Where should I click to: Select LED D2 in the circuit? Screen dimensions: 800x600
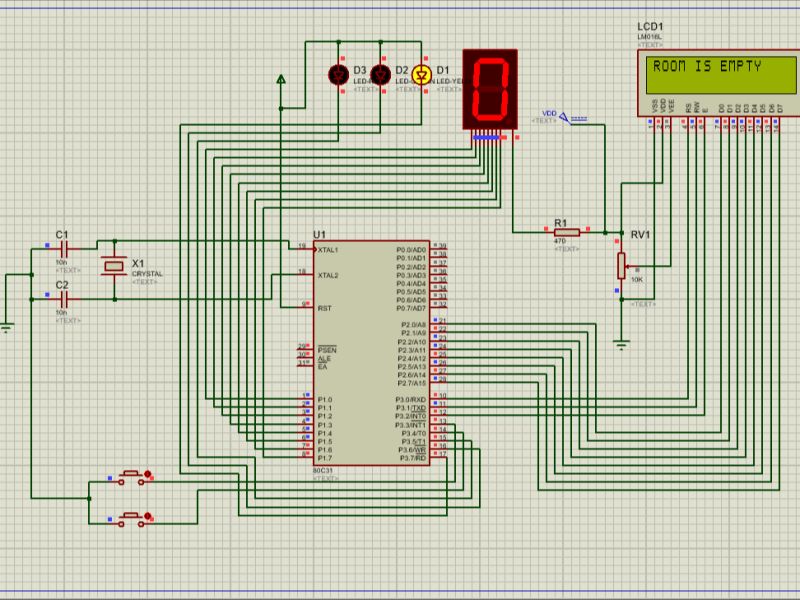(380, 73)
